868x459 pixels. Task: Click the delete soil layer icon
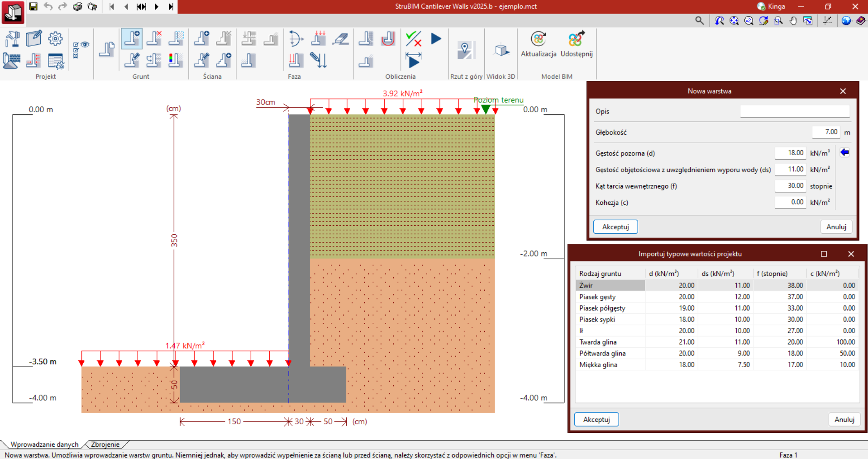(x=154, y=39)
